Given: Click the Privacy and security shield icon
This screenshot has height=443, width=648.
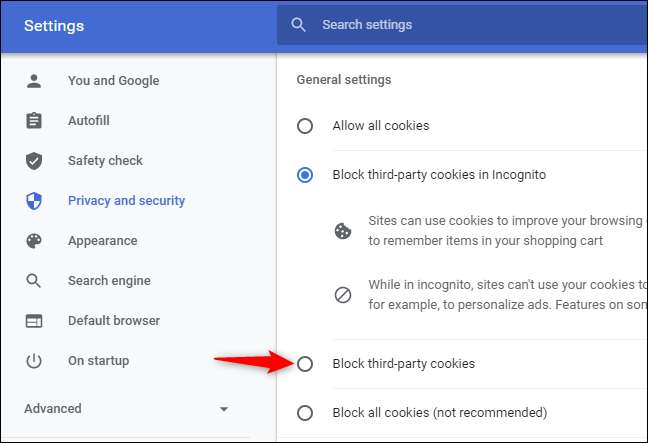Looking at the screenshot, I should coord(34,201).
